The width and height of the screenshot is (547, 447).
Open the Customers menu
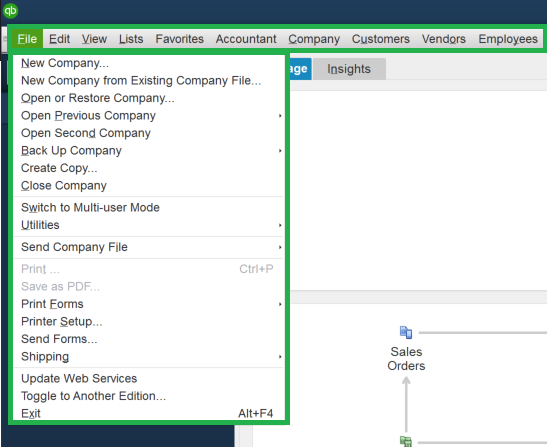(x=381, y=39)
